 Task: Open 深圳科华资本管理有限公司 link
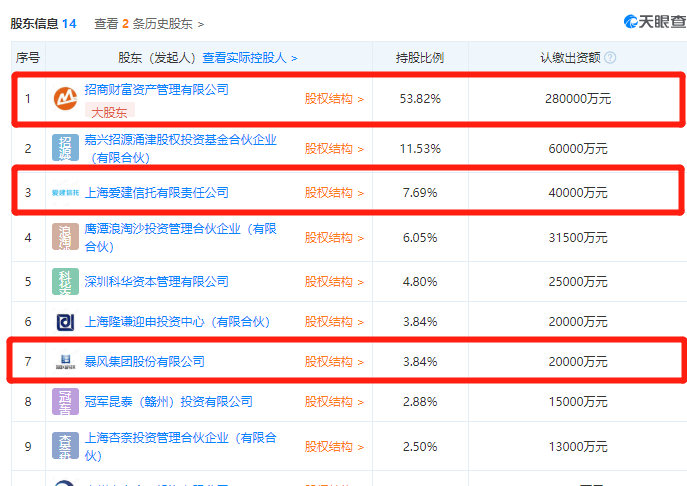pyautogui.click(x=156, y=281)
